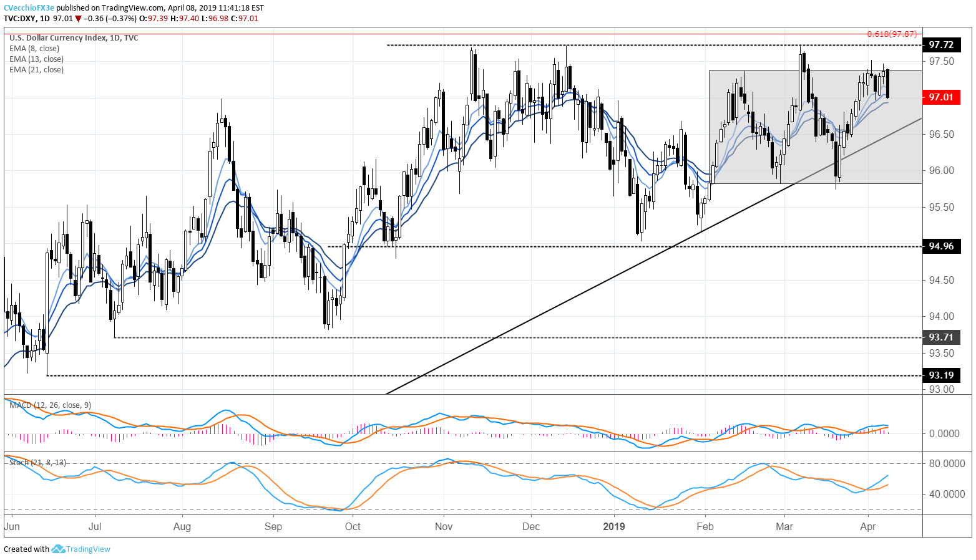Click the 94.50 price axis tick

pyautogui.click(x=941, y=280)
